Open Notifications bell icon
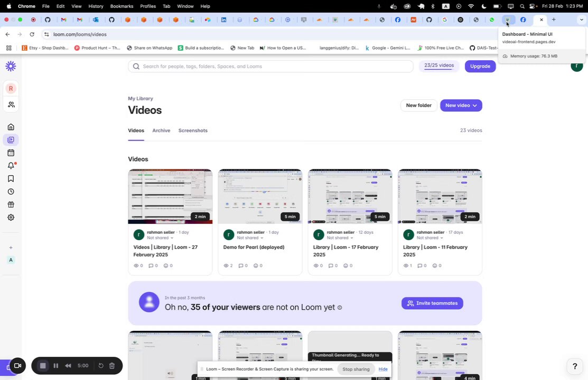 (x=11, y=166)
